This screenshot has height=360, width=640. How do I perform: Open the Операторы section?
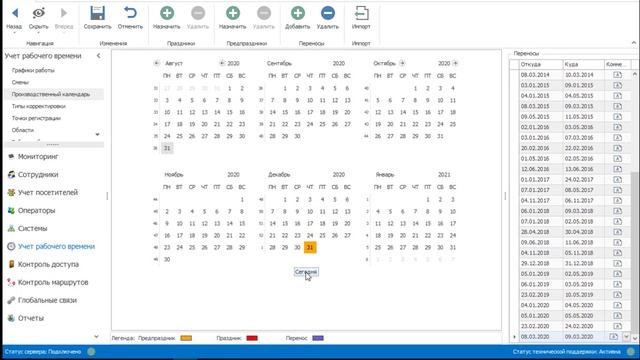click(36, 210)
